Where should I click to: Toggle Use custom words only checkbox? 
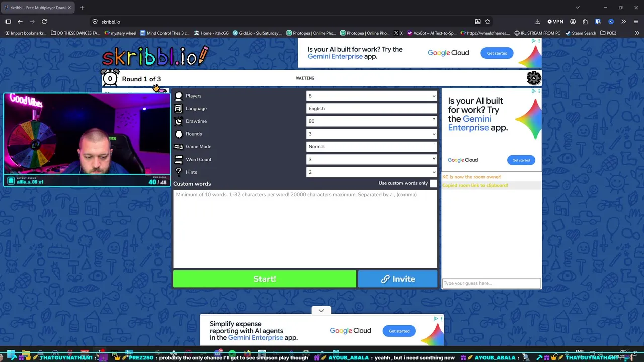pos(433,184)
